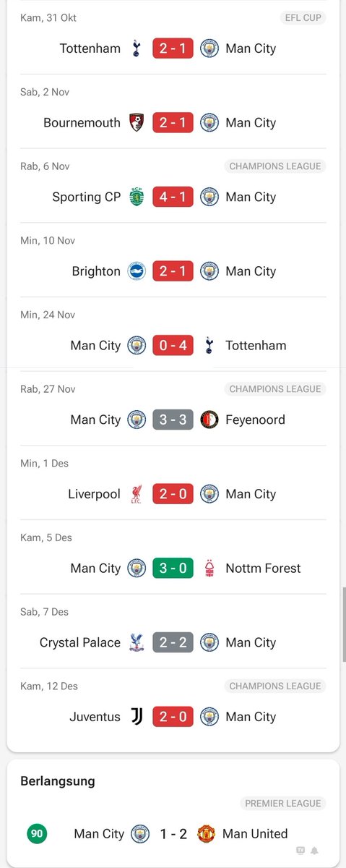346x868 pixels.
Task: Tap the Tottenham crest in the EFL Cup match
Action: (x=137, y=48)
